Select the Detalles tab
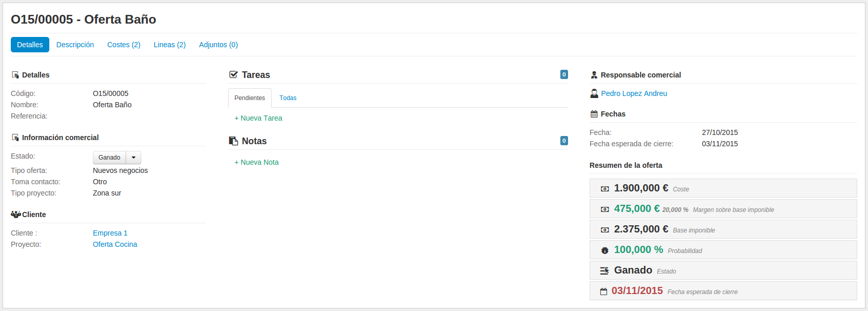868x311 pixels. [x=30, y=45]
